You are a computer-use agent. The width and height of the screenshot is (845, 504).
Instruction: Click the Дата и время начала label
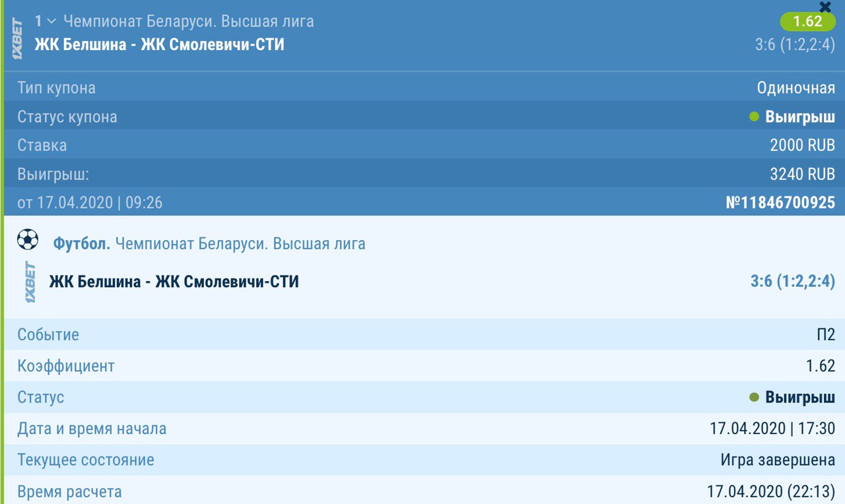[x=92, y=429]
